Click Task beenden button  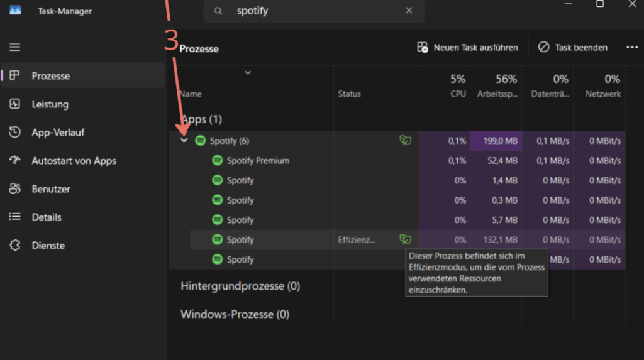pyautogui.click(x=572, y=48)
